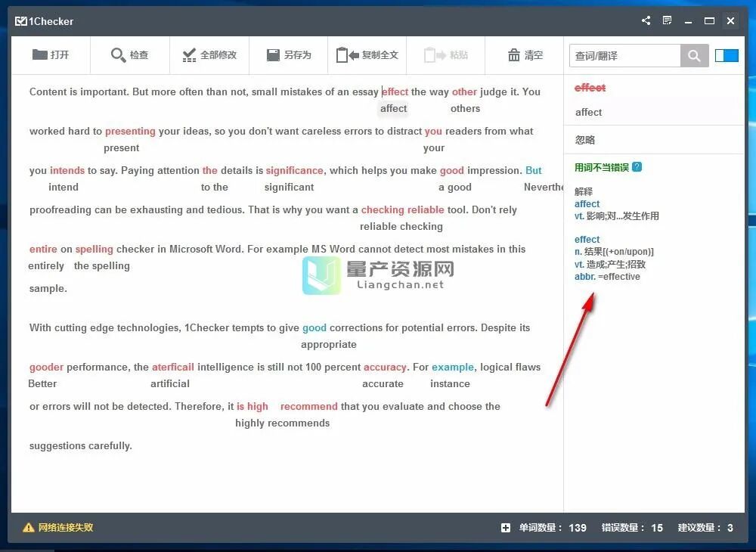Focus the 查词/翻译 search field
This screenshot has height=552, width=756.
[625, 56]
